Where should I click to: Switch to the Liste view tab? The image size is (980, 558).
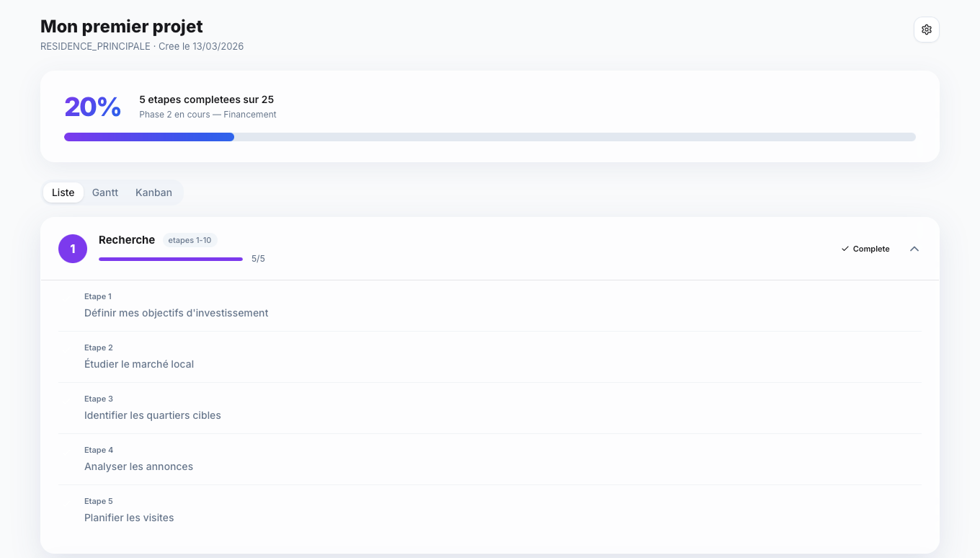point(63,192)
